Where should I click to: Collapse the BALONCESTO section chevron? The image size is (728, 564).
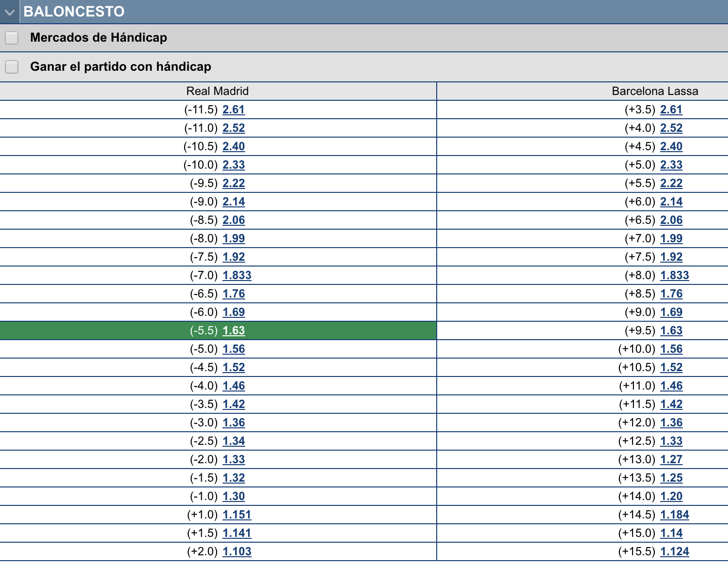click(x=9, y=12)
